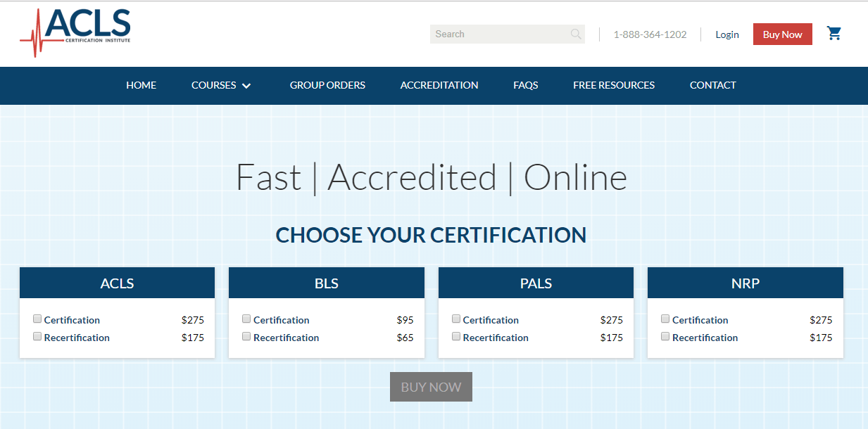Check NRP Certification checkbox
This screenshot has height=429, width=868.
[665, 319]
